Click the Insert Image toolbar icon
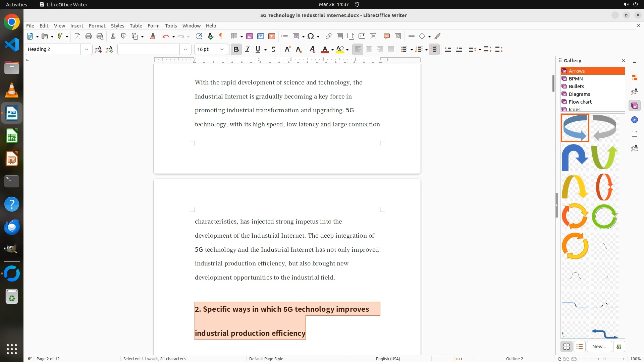 [250, 36]
